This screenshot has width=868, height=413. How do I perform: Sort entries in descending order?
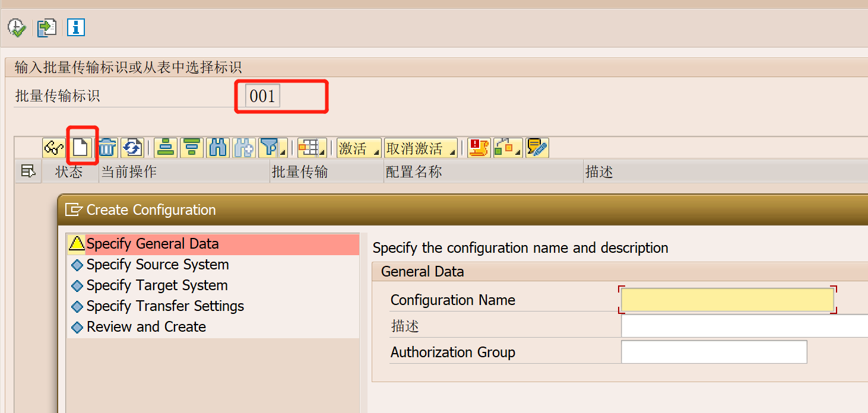coord(191,148)
